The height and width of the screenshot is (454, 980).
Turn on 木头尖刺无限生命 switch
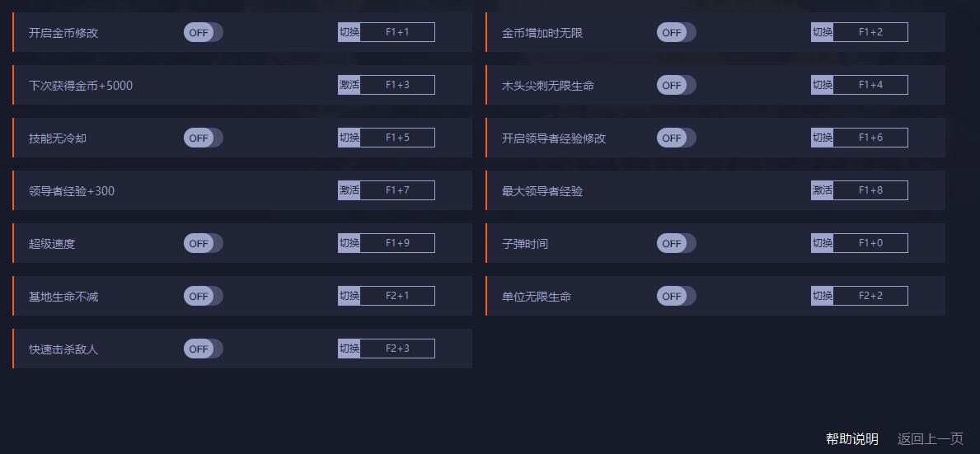(676, 86)
